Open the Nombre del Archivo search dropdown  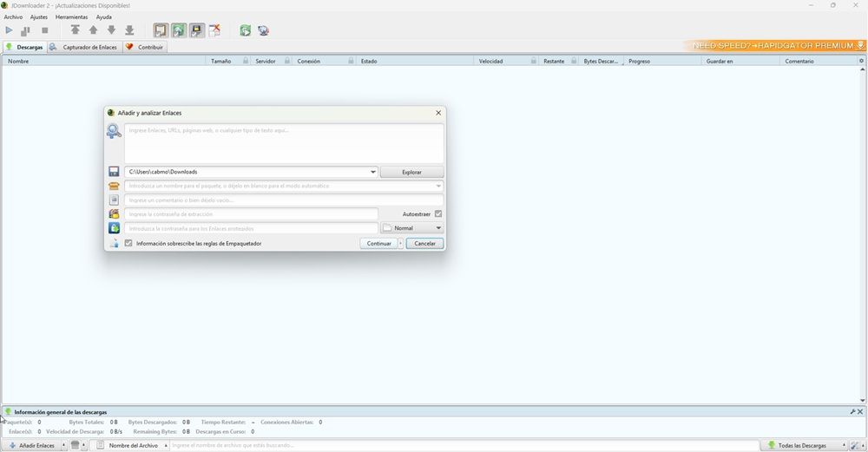[x=131, y=445]
